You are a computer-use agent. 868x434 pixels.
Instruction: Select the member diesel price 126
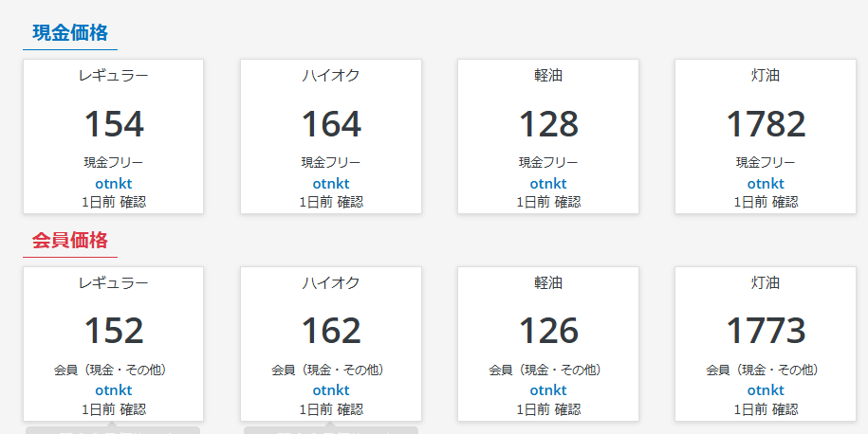click(547, 331)
